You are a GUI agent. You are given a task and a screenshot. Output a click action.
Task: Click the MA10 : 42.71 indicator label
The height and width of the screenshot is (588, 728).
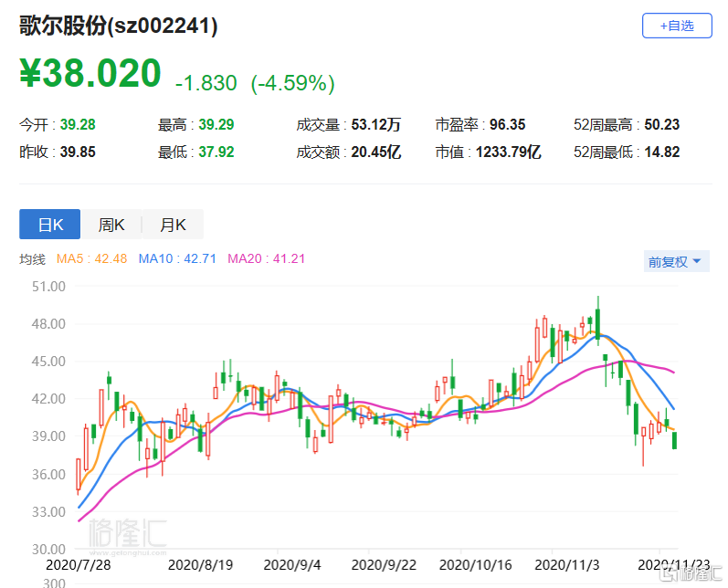(177, 258)
